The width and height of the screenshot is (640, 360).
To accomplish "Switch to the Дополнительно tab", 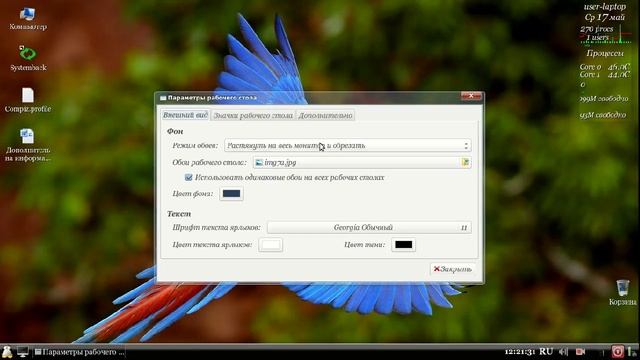I will coord(325,116).
